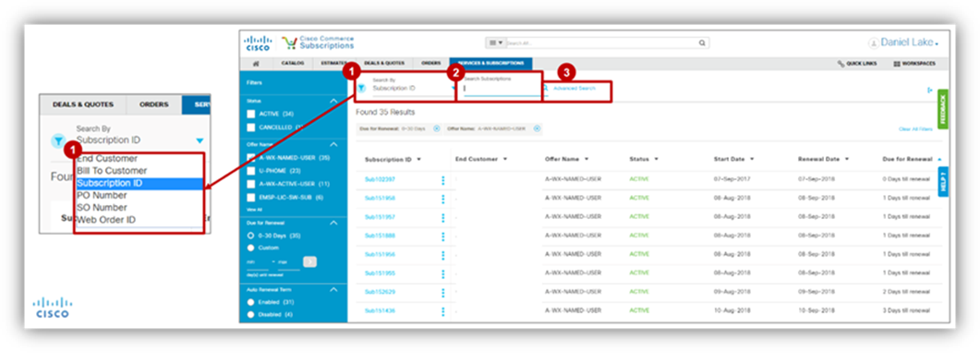Image resolution: width=980 pixels, height=353 pixels.
Task: Collapse the Status filter section
Action: tap(333, 102)
